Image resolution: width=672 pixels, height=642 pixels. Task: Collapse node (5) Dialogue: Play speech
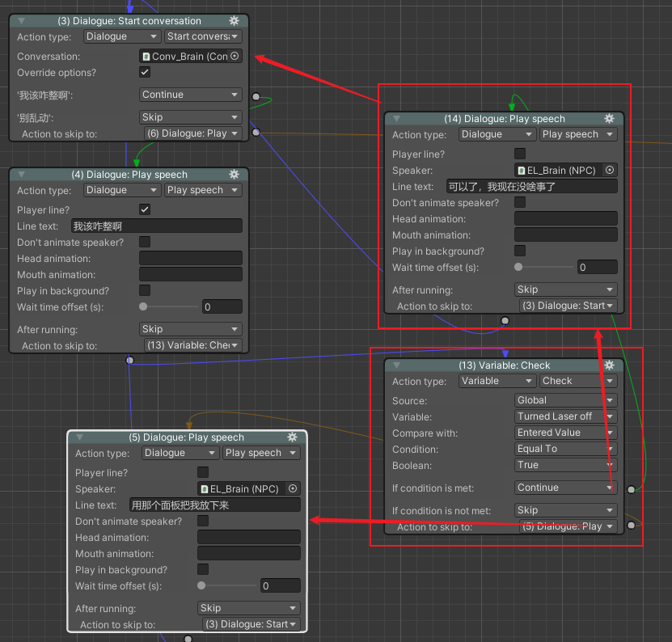(x=80, y=437)
